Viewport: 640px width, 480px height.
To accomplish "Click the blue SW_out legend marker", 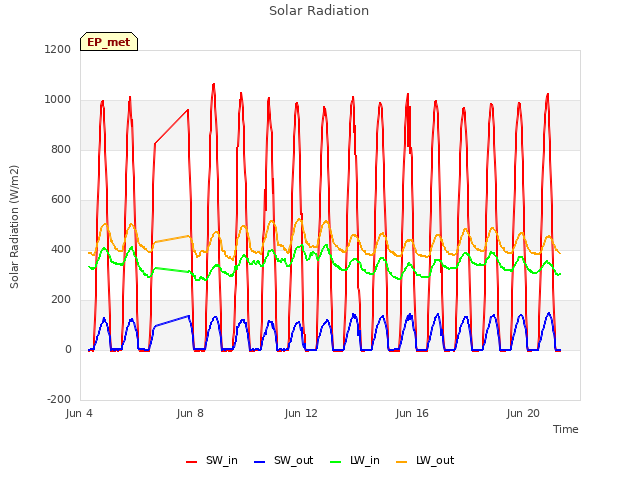I will pyautogui.click(x=259, y=462).
